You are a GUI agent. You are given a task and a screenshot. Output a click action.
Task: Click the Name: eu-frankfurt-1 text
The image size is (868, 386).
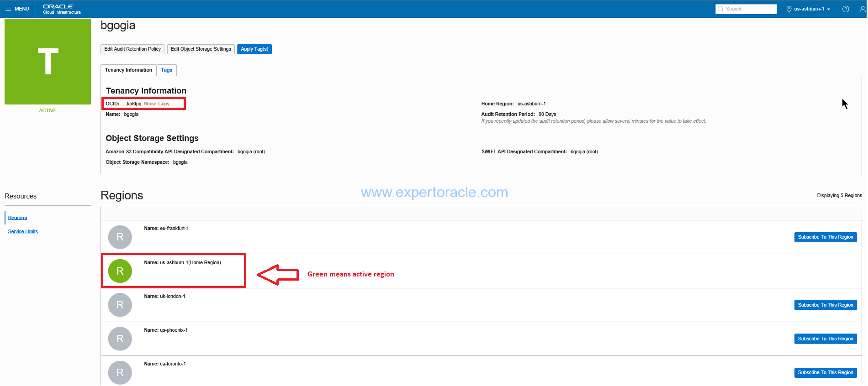point(166,228)
